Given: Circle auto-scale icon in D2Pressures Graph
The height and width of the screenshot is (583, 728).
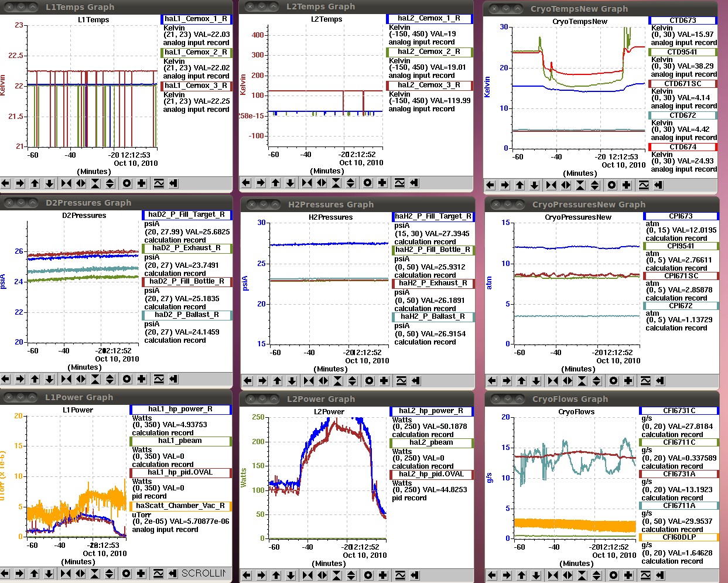Looking at the screenshot, I should click(127, 379).
